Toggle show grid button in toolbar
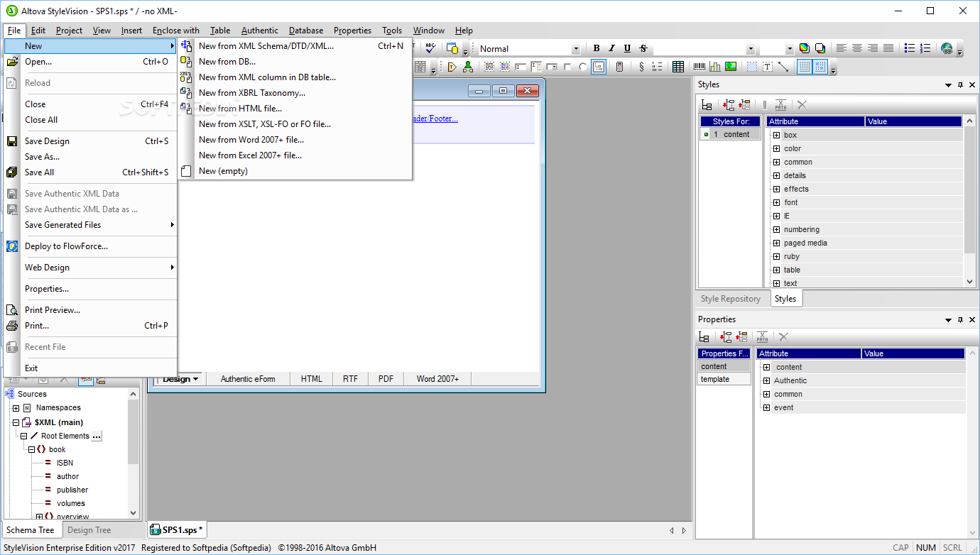 (x=805, y=67)
